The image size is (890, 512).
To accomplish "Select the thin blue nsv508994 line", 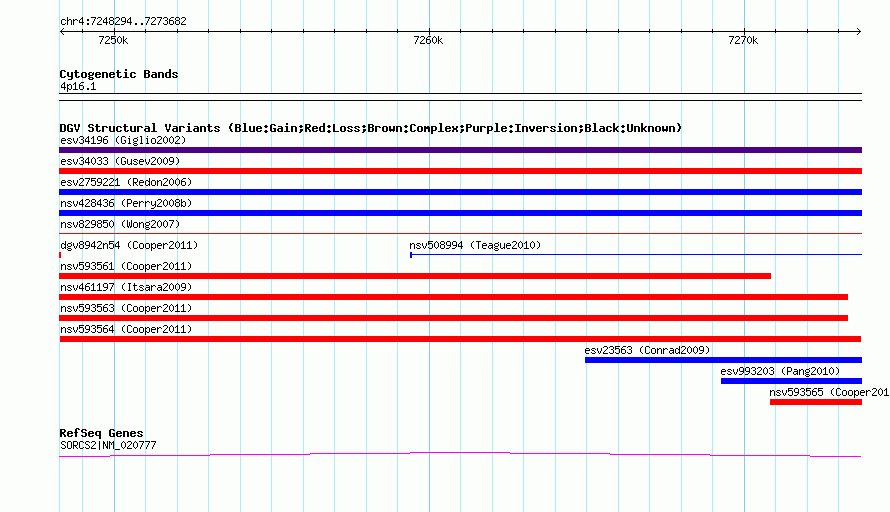I will coord(636,254).
